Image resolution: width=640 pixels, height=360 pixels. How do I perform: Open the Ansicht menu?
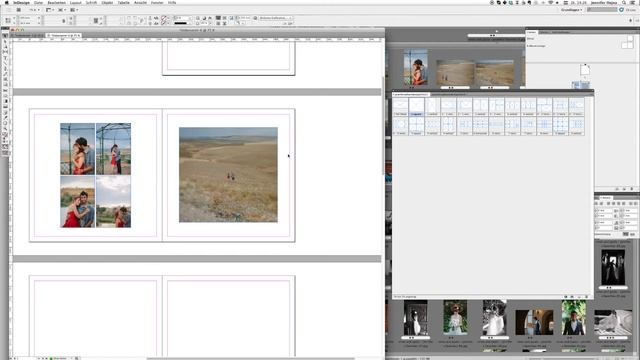[140, 2]
